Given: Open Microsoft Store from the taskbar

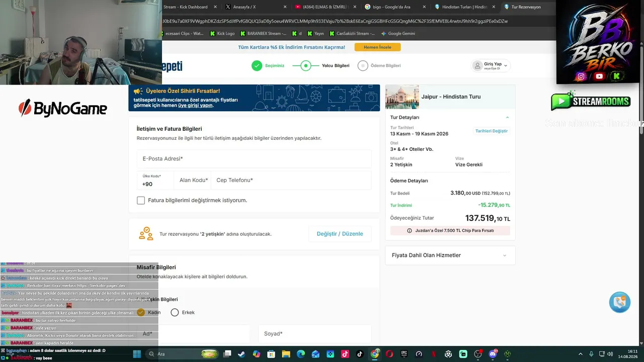Looking at the screenshot, I should coord(271,354).
